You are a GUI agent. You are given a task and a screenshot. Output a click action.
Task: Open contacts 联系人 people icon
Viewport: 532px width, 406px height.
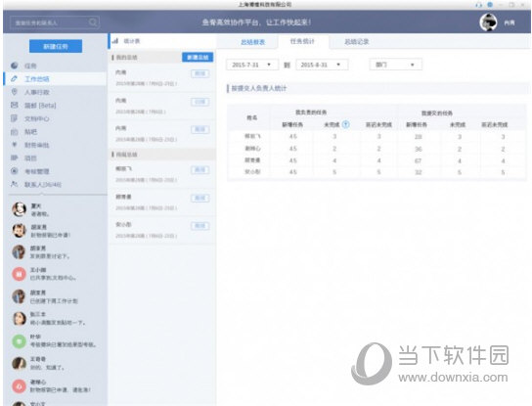pyautogui.click(x=15, y=184)
